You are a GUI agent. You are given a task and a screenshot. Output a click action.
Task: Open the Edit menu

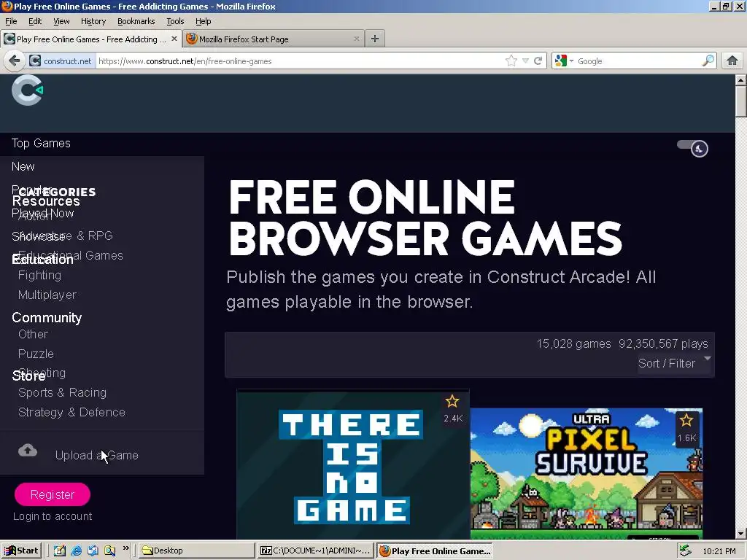click(35, 21)
